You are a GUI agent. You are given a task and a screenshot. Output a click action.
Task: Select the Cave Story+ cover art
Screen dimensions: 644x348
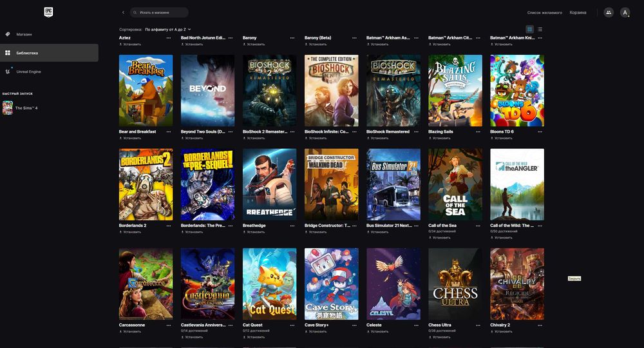pyautogui.click(x=332, y=284)
